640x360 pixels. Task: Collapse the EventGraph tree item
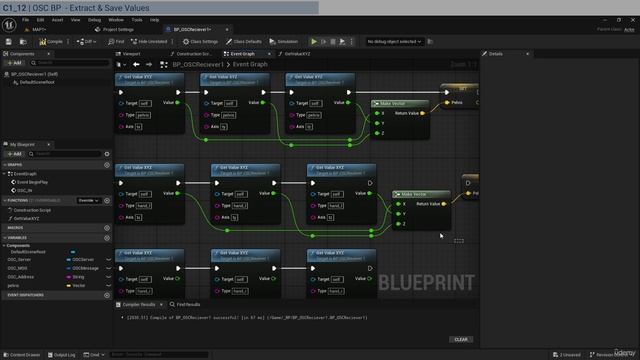[x=4, y=174]
